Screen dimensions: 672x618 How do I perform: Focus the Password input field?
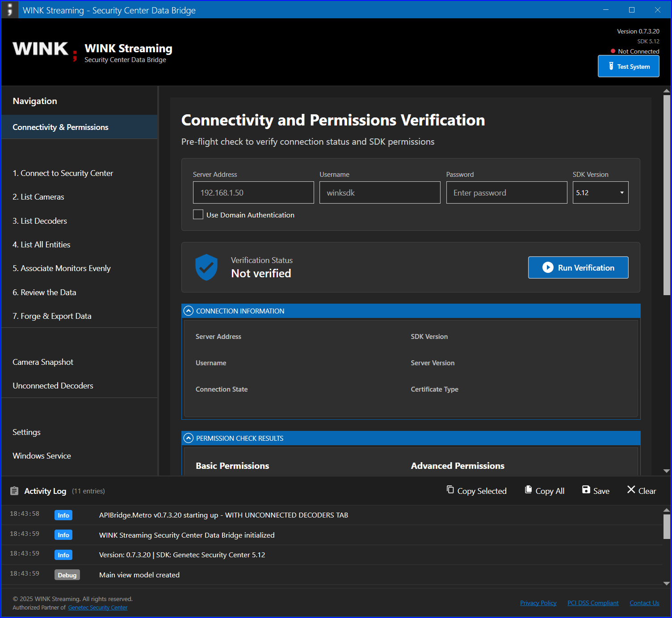(x=507, y=192)
